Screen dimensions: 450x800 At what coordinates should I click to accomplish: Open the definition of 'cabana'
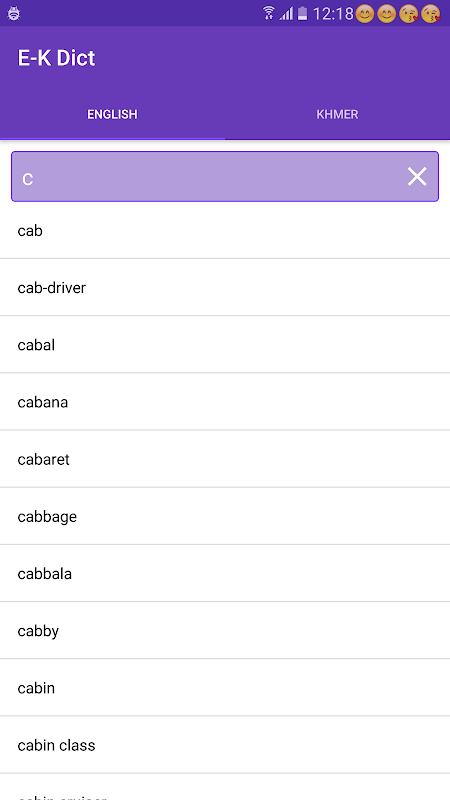tap(225, 402)
